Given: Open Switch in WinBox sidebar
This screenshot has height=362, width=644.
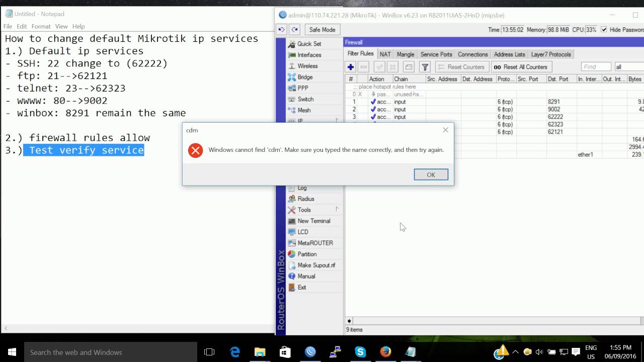Looking at the screenshot, I should pos(305,99).
